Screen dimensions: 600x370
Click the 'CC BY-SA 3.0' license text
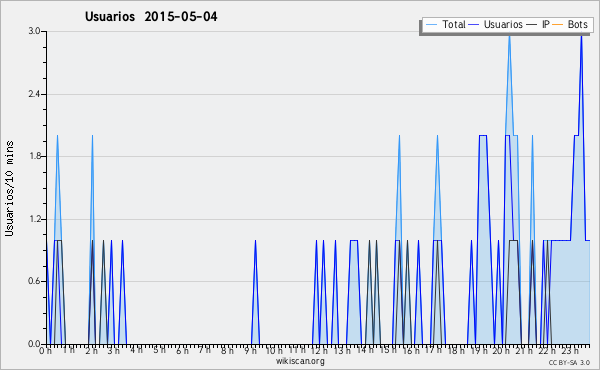point(569,362)
